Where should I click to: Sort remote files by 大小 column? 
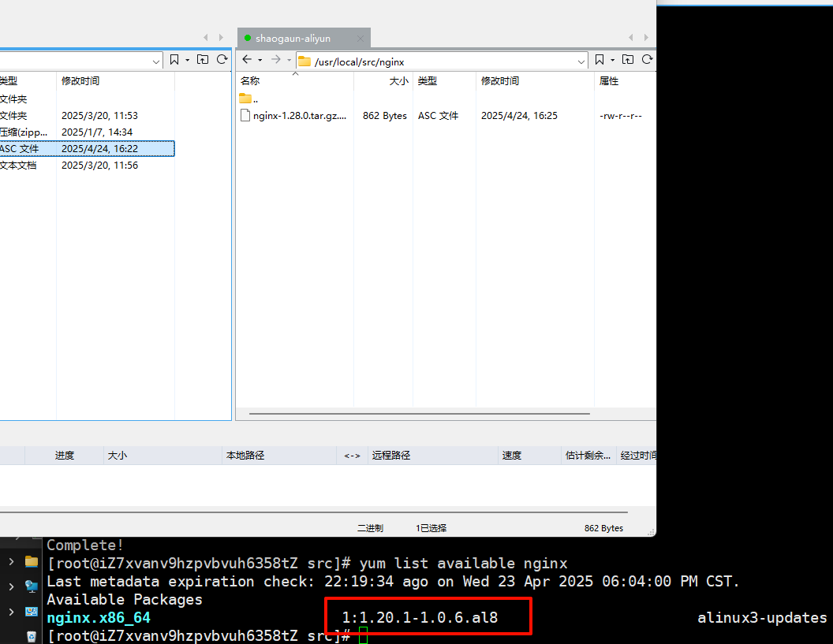[383, 80]
